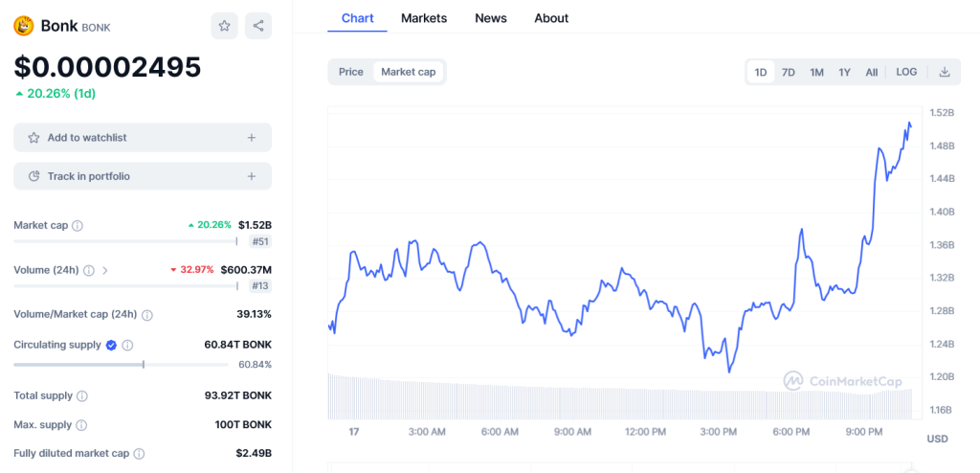Show info tooltip for Max. supply

(x=81, y=425)
